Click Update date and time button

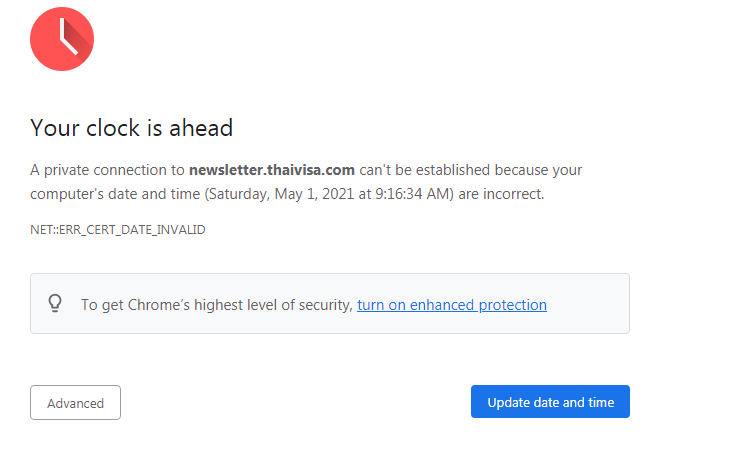[x=550, y=402]
